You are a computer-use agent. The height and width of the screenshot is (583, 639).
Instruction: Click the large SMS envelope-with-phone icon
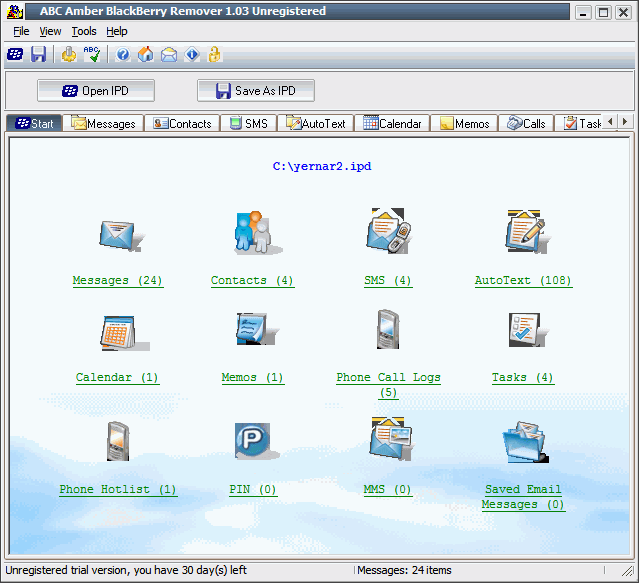click(388, 231)
